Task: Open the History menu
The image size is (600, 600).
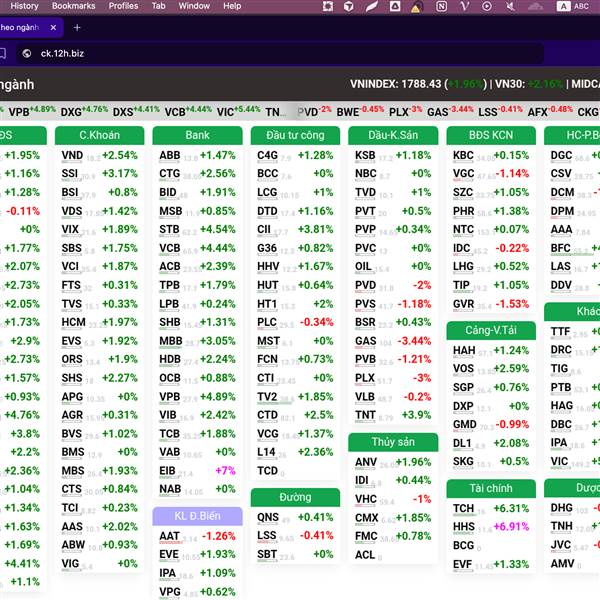Action: point(24,6)
